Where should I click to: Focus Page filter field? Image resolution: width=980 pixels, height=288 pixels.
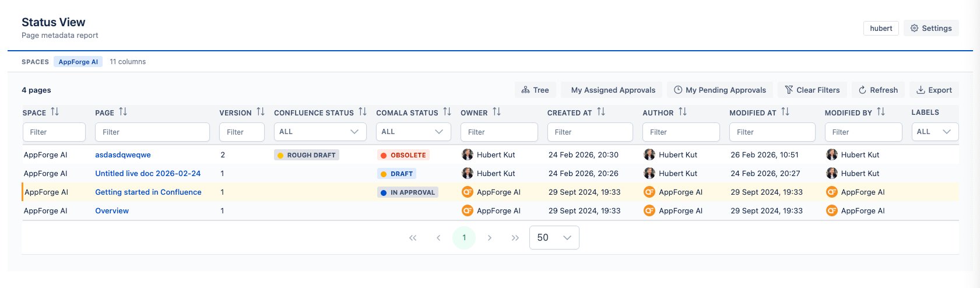152,132
